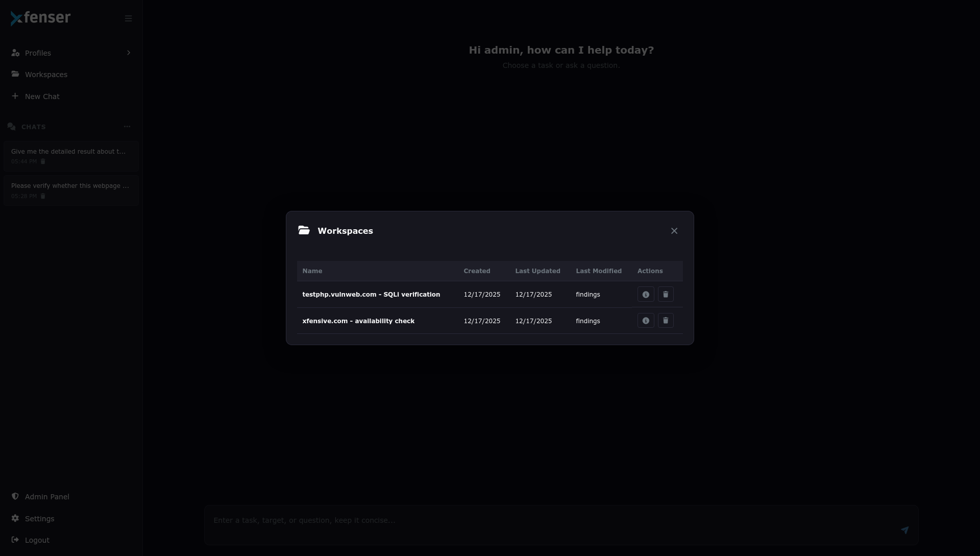Delete the 05:28 PM chat
This screenshot has width=980, height=556.
[x=43, y=197]
